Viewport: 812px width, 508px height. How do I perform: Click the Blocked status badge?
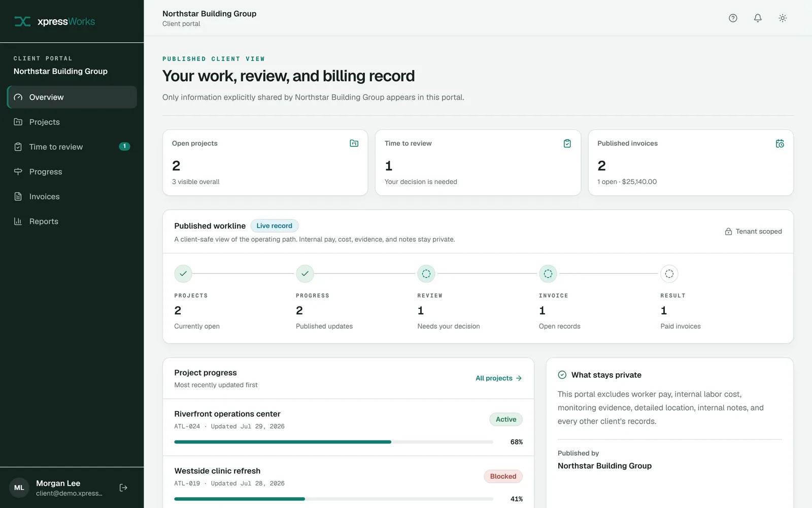pyautogui.click(x=503, y=476)
